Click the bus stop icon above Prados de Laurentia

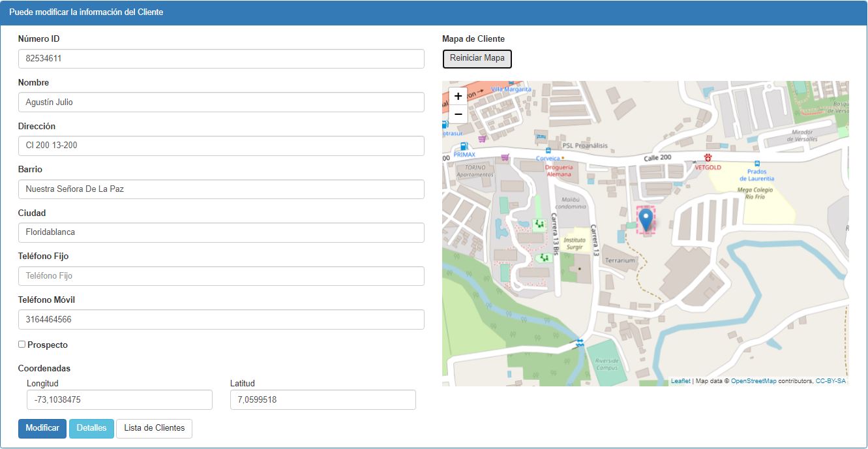(x=756, y=163)
